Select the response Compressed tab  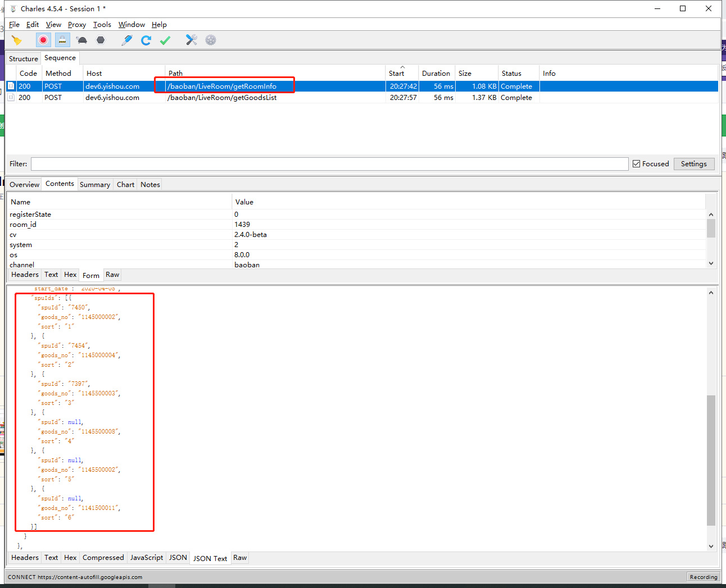coord(103,558)
